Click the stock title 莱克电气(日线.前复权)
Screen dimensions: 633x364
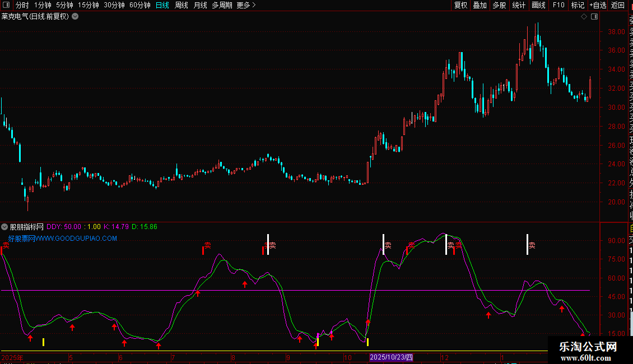pyautogui.click(x=35, y=17)
